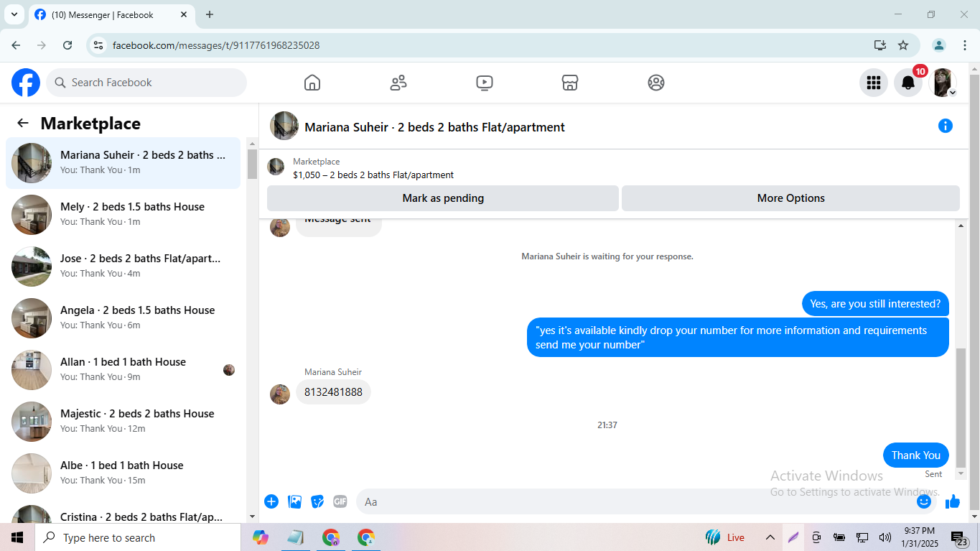View site information icon in address bar
This screenshot has width=980, height=551.
point(99,45)
